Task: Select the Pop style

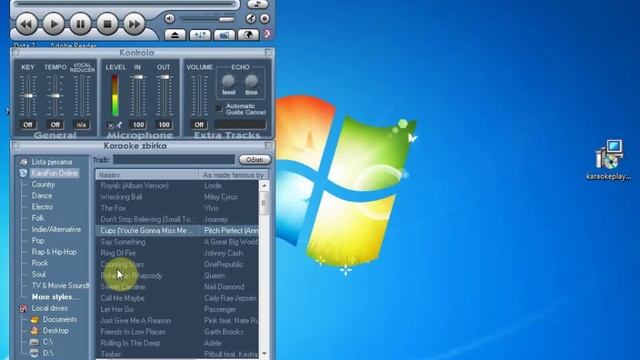Action: pos(38,241)
